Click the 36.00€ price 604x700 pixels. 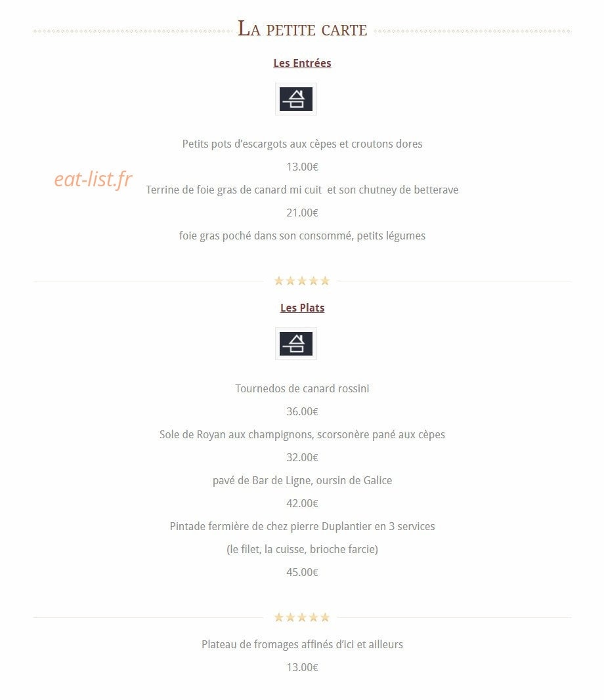click(302, 411)
